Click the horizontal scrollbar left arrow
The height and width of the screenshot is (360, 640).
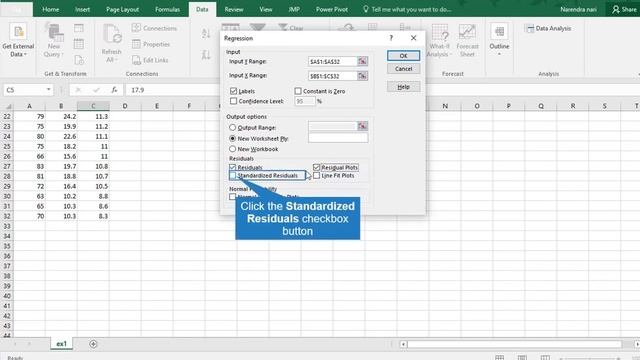coord(403,344)
